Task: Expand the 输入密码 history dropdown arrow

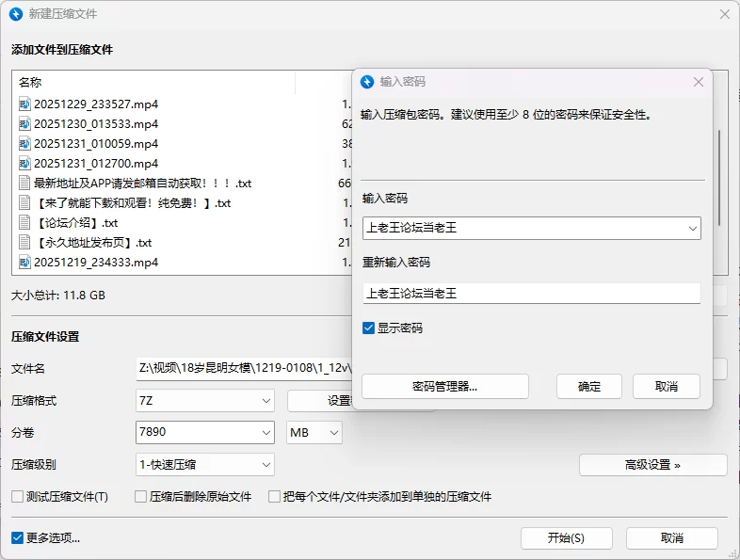Action: pyautogui.click(x=693, y=228)
